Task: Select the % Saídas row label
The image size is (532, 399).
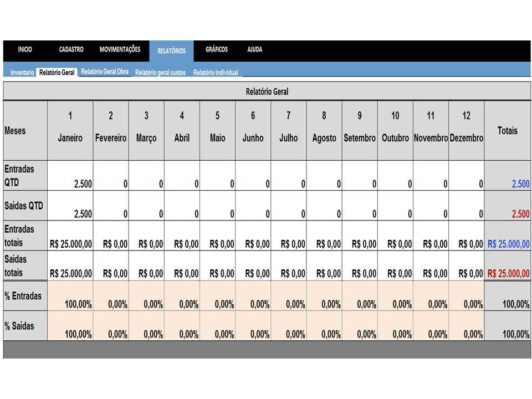Action: pos(25,326)
